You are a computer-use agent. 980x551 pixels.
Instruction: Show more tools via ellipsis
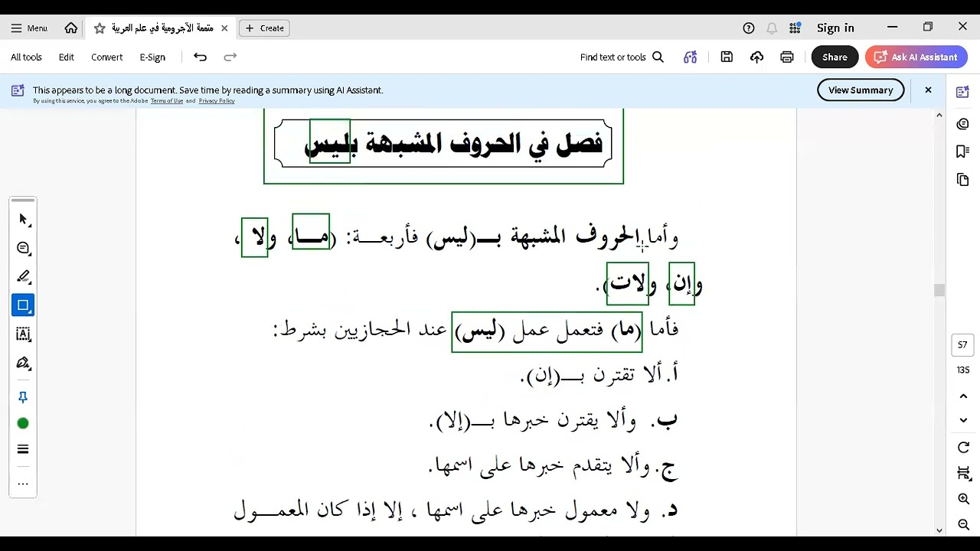click(x=23, y=484)
